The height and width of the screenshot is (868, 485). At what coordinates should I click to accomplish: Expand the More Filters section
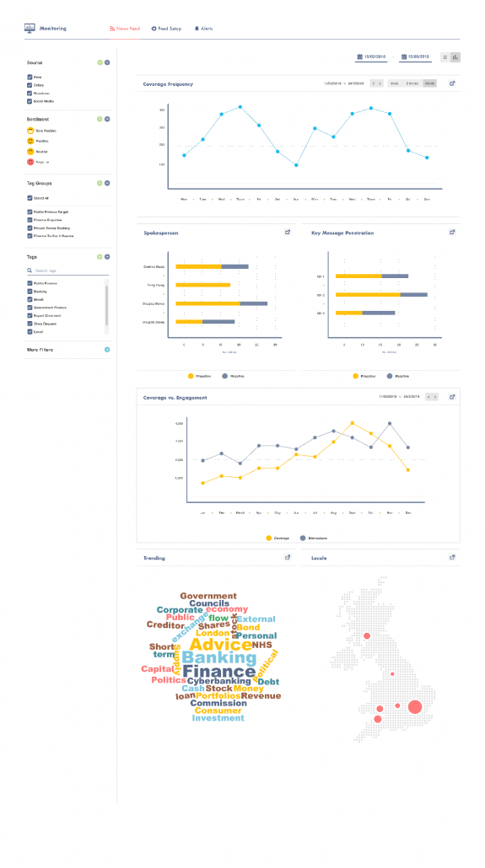(x=107, y=350)
